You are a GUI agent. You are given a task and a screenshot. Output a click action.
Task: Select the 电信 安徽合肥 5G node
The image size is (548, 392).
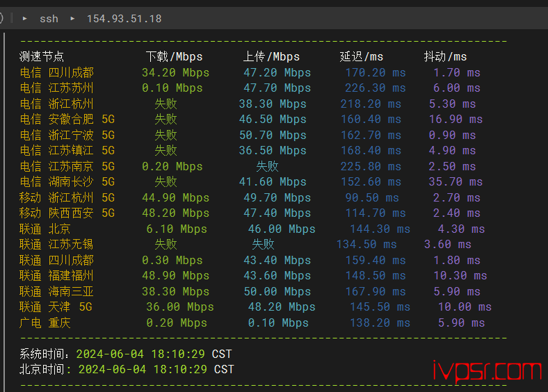[67, 120]
